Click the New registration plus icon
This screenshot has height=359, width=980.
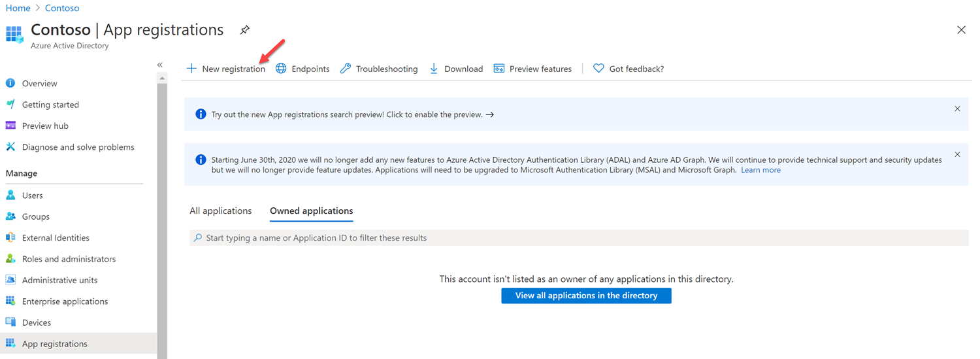(191, 69)
